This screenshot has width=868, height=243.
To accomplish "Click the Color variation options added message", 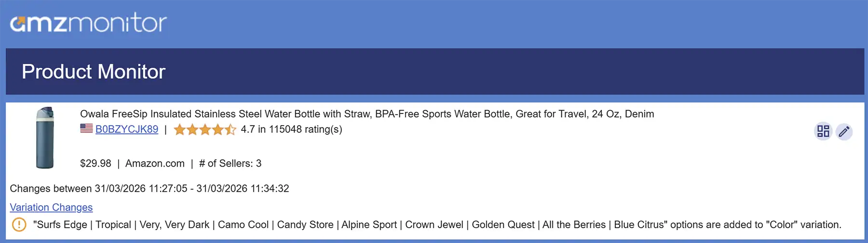I will tap(437, 225).
